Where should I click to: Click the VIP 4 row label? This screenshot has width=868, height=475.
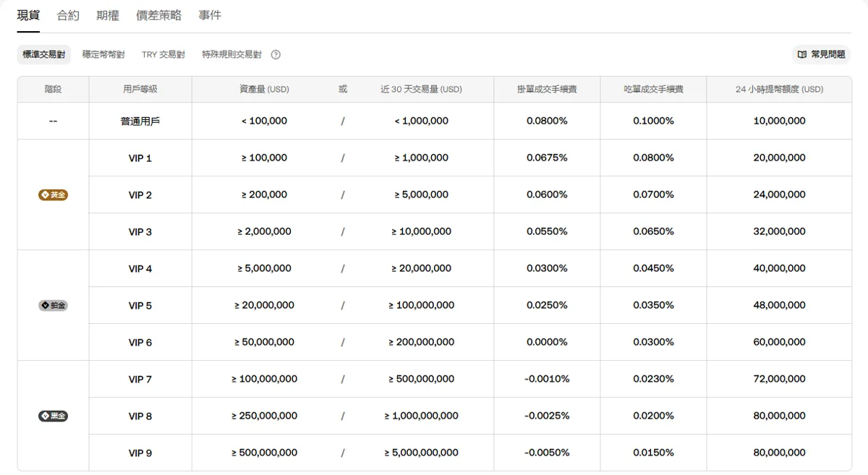pyautogui.click(x=140, y=269)
